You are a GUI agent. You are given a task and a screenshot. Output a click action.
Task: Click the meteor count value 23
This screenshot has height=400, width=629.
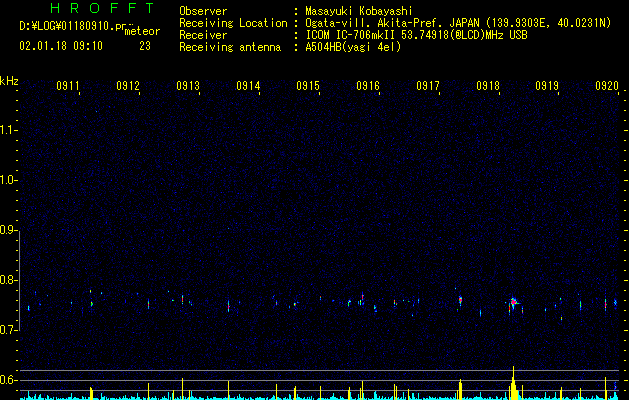(x=145, y=46)
